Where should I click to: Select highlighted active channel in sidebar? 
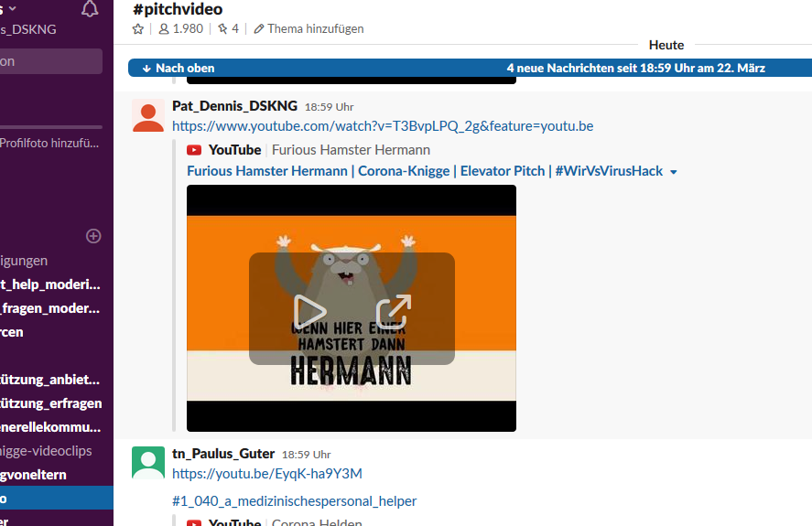(57, 498)
